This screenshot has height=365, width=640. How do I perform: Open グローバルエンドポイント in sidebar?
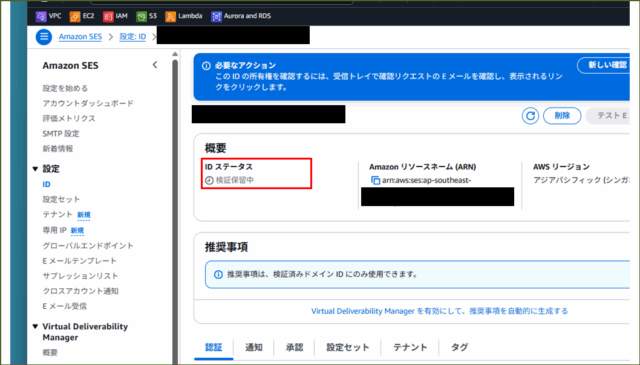[x=88, y=246]
